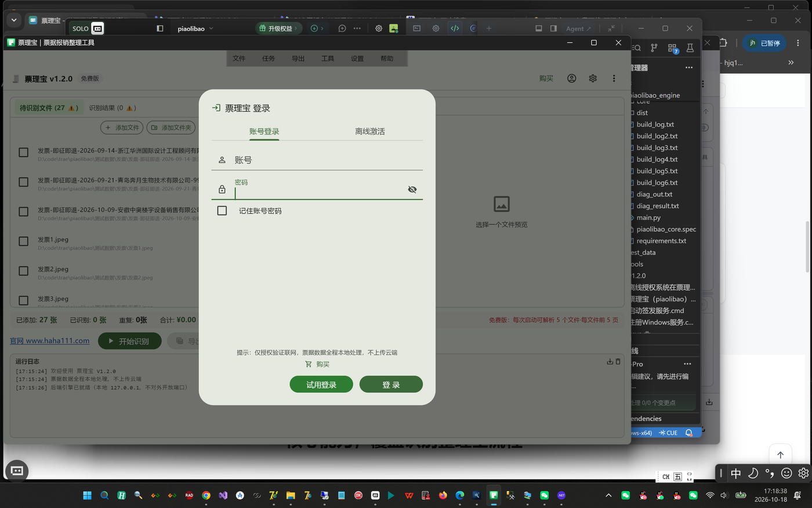Check the box for 发票2.jpeg
The height and width of the screenshot is (508, 812).
point(24,271)
